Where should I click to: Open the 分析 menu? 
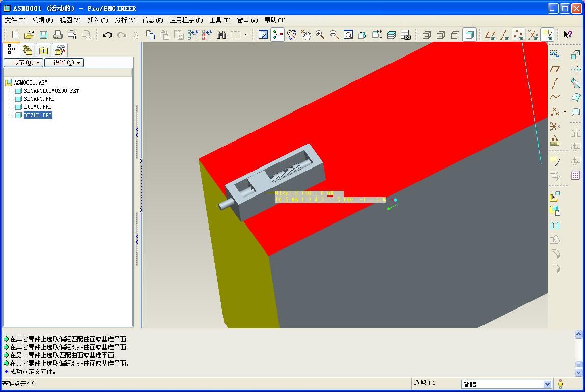pos(125,20)
